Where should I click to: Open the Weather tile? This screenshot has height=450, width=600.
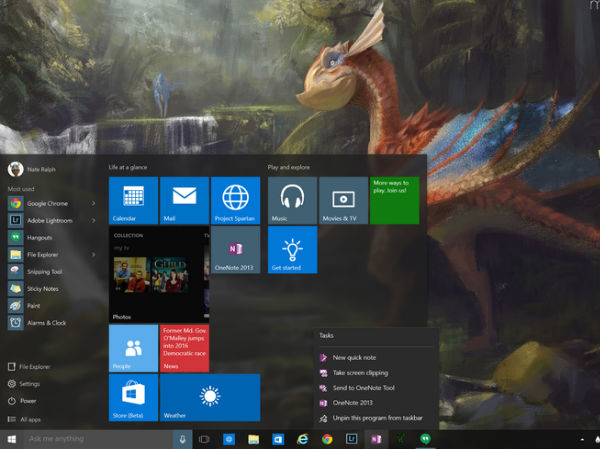(x=209, y=398)
